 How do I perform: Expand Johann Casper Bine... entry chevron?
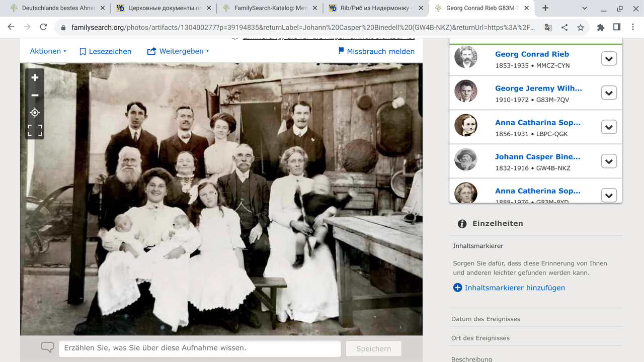click(609, 161)
